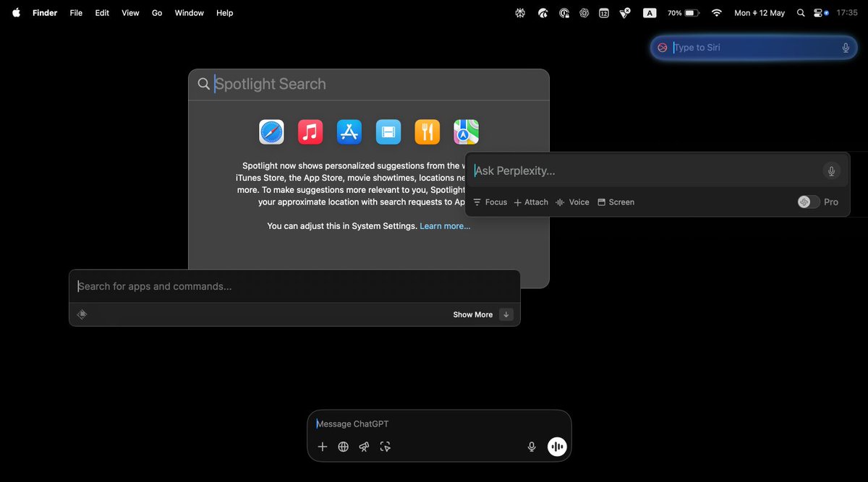Click the Spotlight magnifying glass icon
Screen dimensions: 868x482
(x=204, y=84)
